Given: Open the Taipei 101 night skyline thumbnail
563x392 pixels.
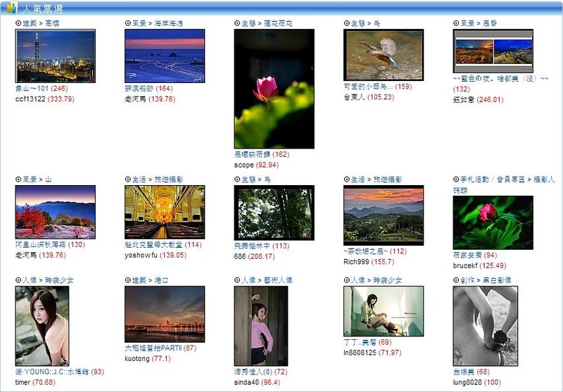Looking at the screenshot, I should [56, 56].
